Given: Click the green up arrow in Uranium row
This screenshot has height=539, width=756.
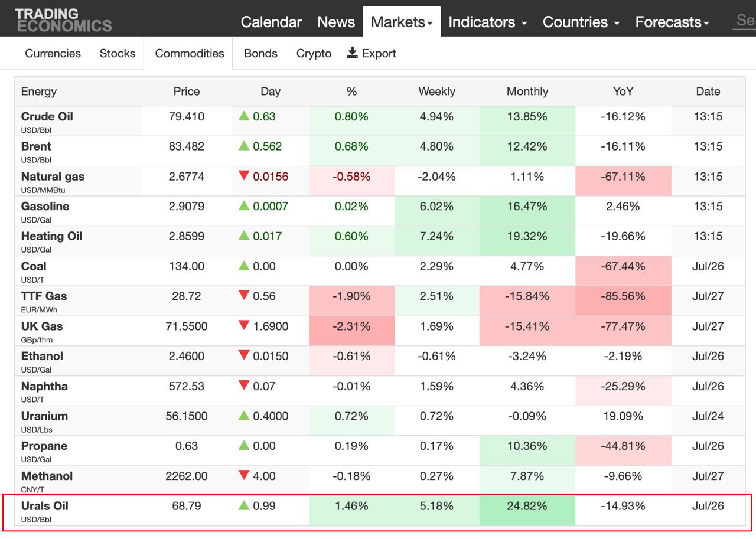Looking at the screenshot, I should click(244, 416).
